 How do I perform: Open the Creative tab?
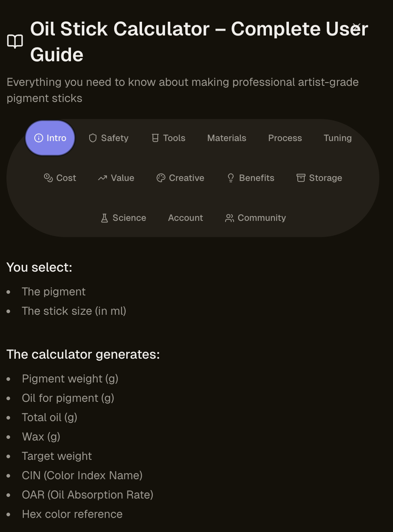click(180, 178)
